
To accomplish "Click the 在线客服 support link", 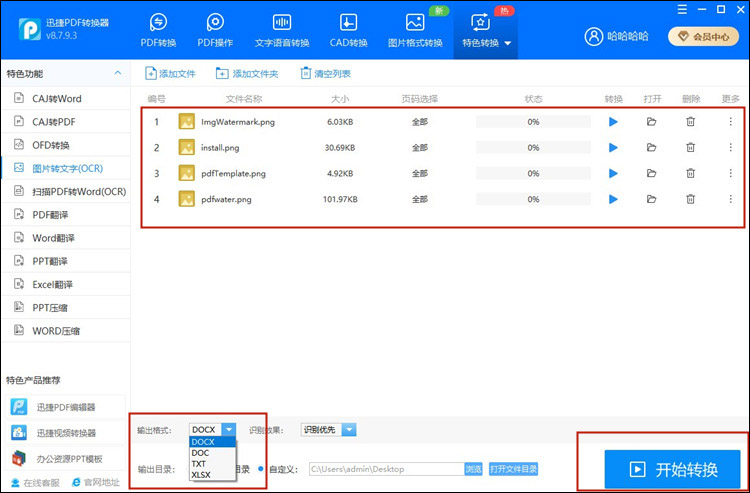I will coord(35,482).
